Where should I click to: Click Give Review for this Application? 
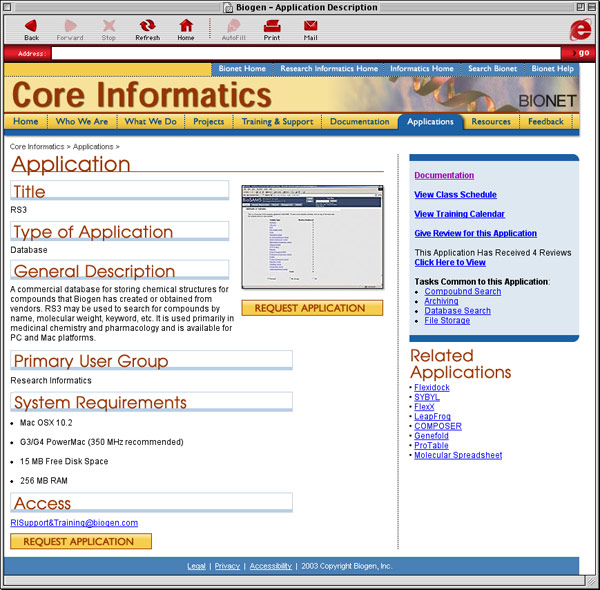pos(475,233)
